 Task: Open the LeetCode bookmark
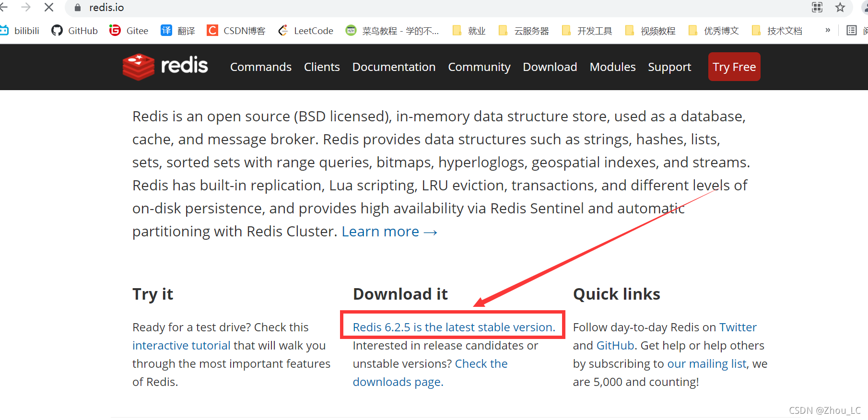click(x=305, y=31)
